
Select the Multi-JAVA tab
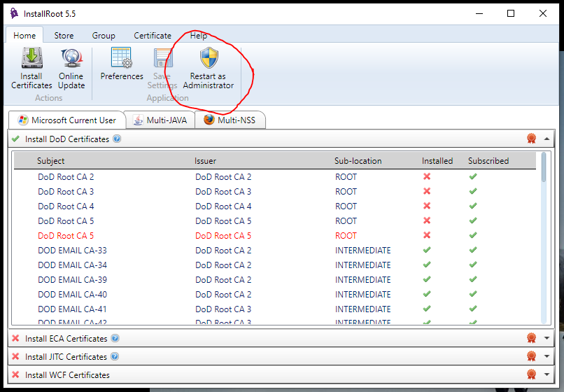[160, 120]
